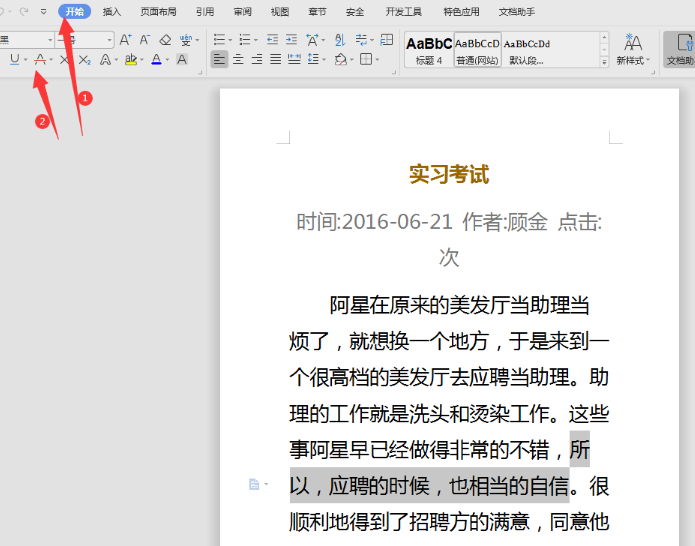
Task: Click the phonetic guide (wén) icon
Action: coord(186,40)
